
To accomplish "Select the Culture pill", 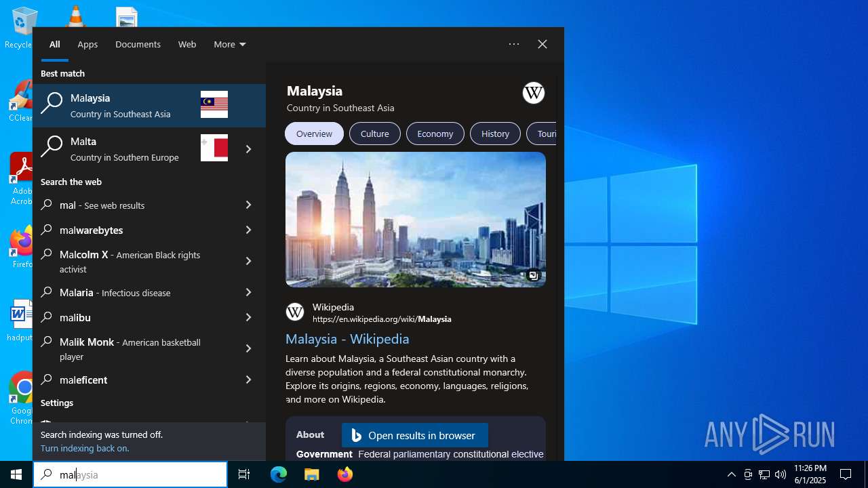I will click(375, 134).
